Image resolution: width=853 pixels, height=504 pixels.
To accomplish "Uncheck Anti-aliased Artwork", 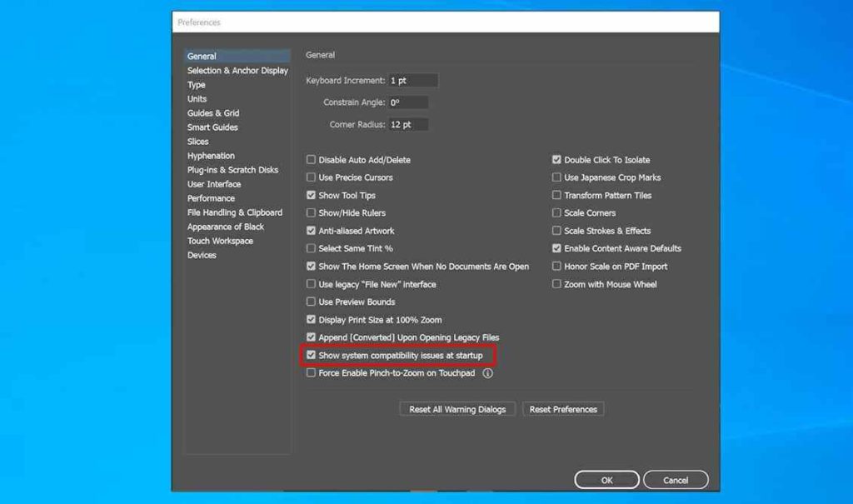I will tap(311, 231).
